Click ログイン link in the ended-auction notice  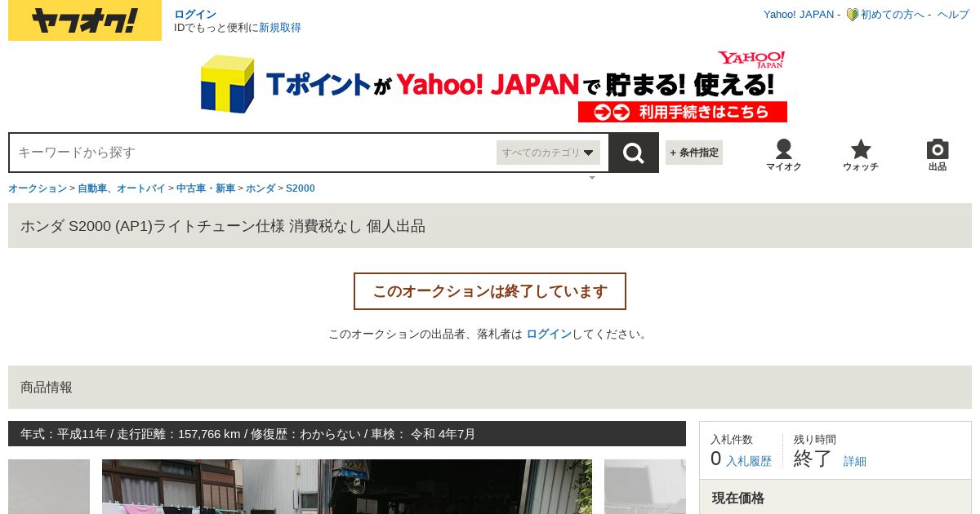pos(549,334)
